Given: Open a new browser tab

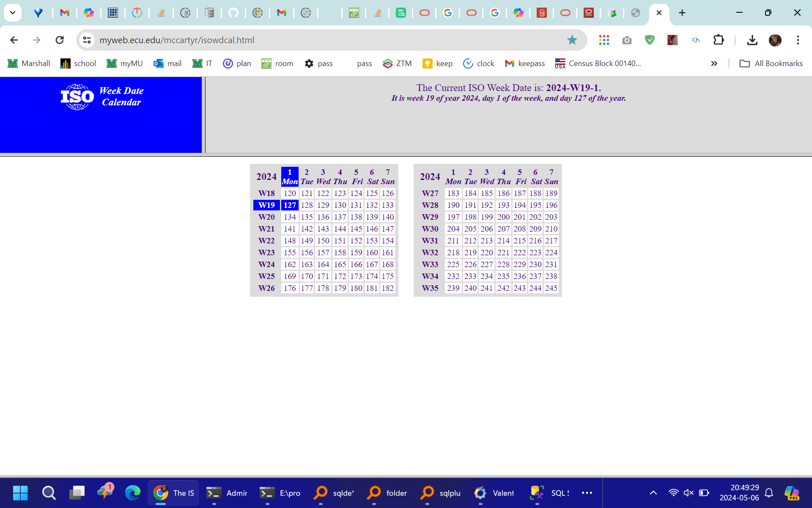Looking at the screenshot, I should (x=682, y=13).
